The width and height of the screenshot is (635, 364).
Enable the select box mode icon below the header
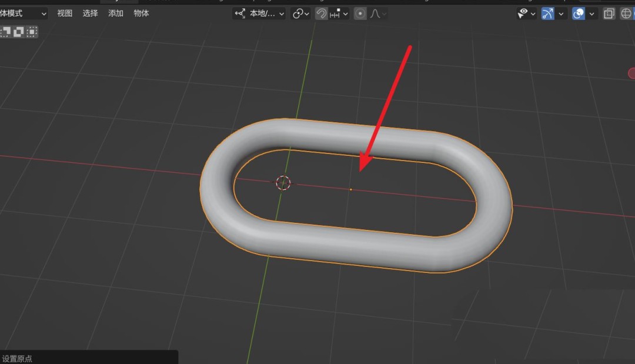pyautogui.click(x=18, y=31)
